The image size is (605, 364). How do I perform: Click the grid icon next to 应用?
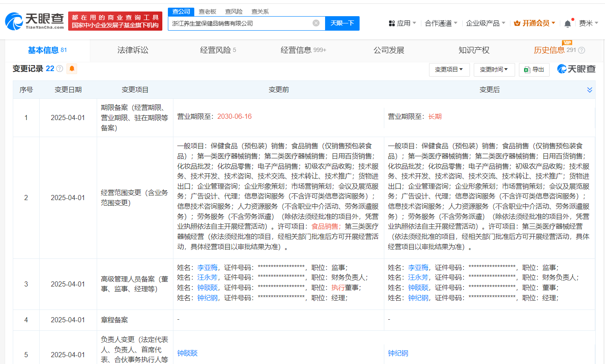[392, 23]
